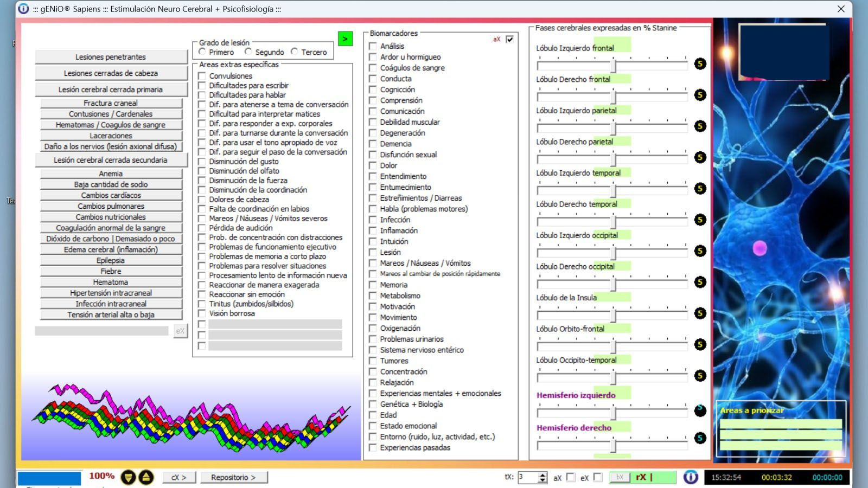Check the Convulsiones checkbox
The width and height of the screenshot is (868, 488).
[x=202, y=76]
